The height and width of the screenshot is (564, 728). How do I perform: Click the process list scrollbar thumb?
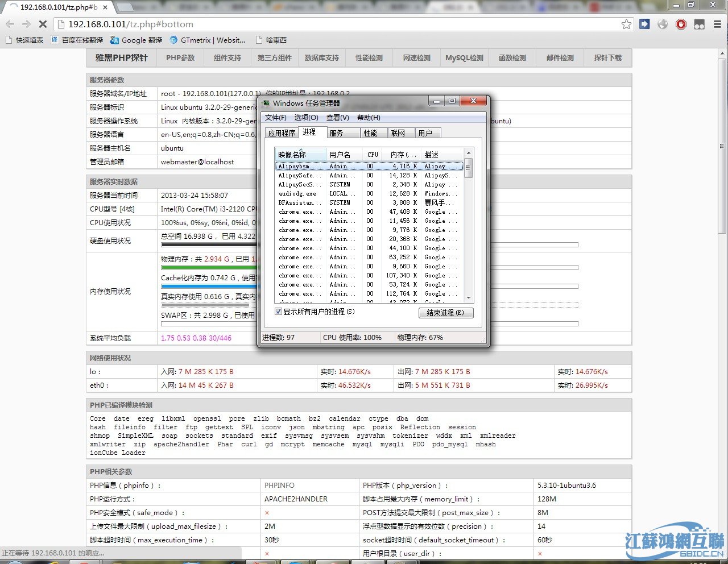[469, 168]
